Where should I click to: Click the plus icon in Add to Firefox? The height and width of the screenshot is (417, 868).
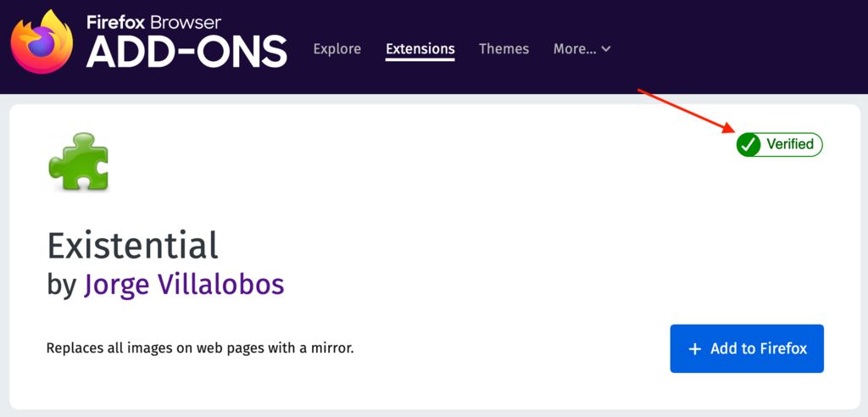695,349
